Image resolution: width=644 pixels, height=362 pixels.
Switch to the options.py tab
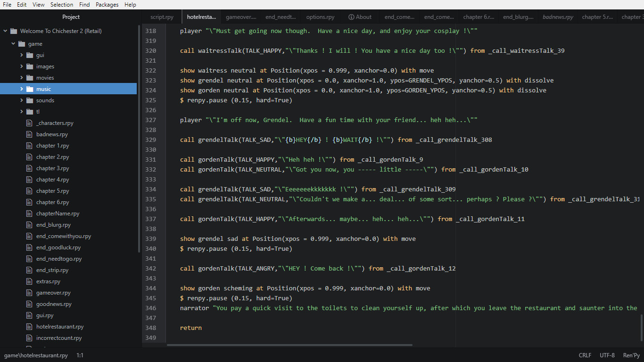(320, 16)
